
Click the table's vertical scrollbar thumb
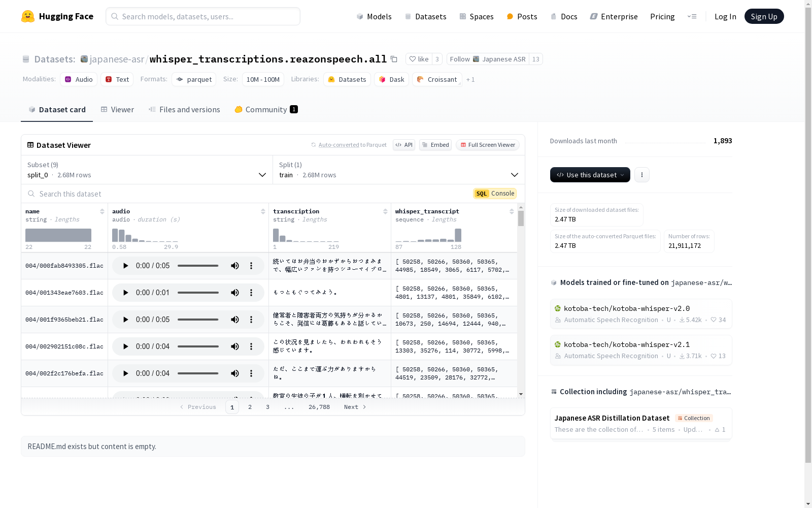[521, 218]
